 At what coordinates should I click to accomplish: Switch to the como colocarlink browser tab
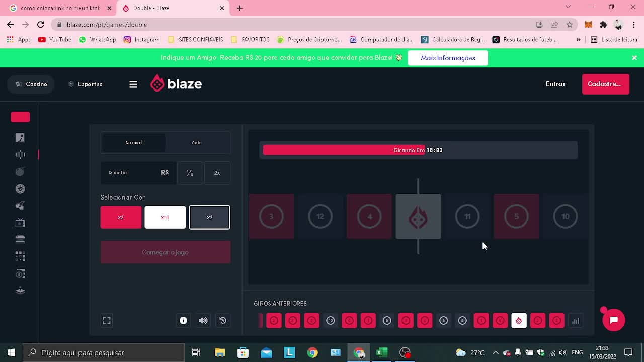pyautogui.click(x=60, y=8)
